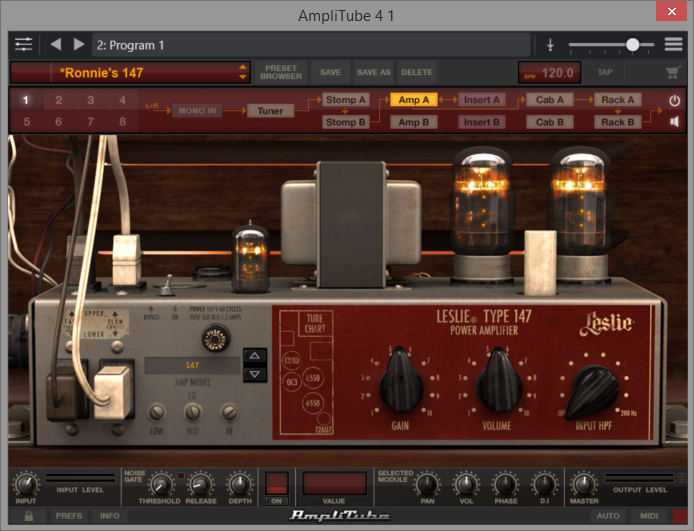The width and height of the screenshot is (694, 531).
Task: Open the hamburger menu icon
Action: (x=673, y=44)
